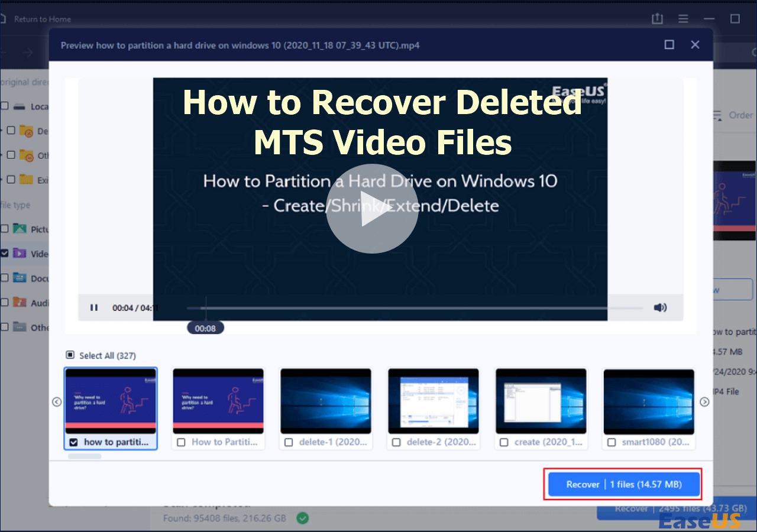This screenshot has height=532, width=757.
Task: Select the delete-1 video thumbnail
Action: point(326,401)
